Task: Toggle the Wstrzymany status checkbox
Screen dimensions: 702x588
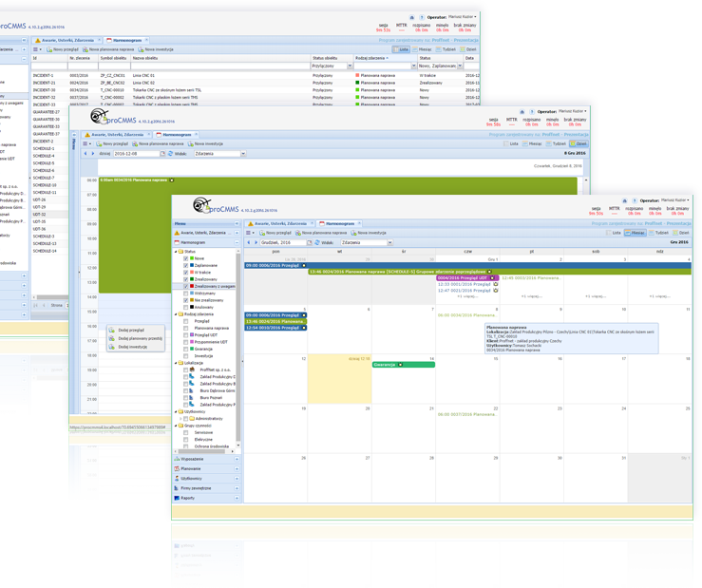Action: (186, 293)
